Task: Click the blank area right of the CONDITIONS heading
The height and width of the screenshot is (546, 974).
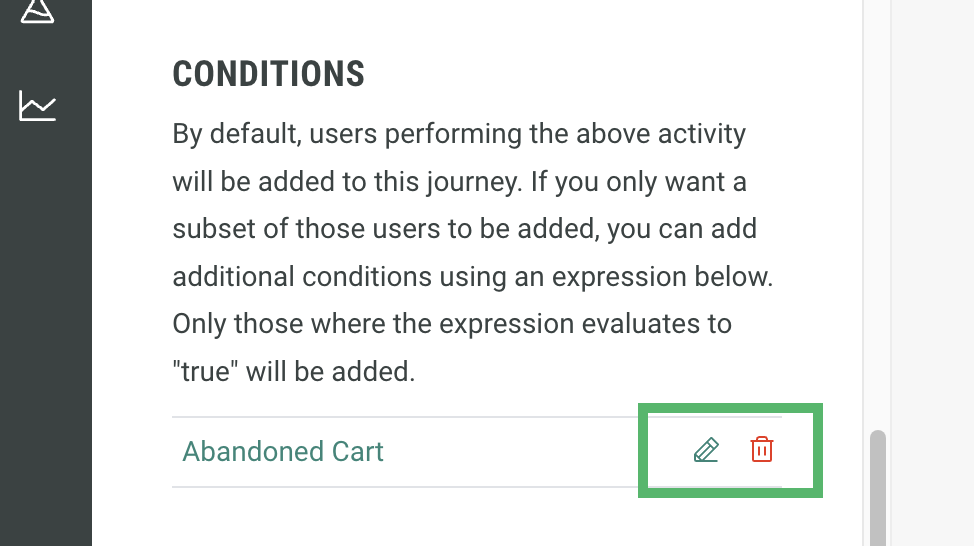Action: 600,74
